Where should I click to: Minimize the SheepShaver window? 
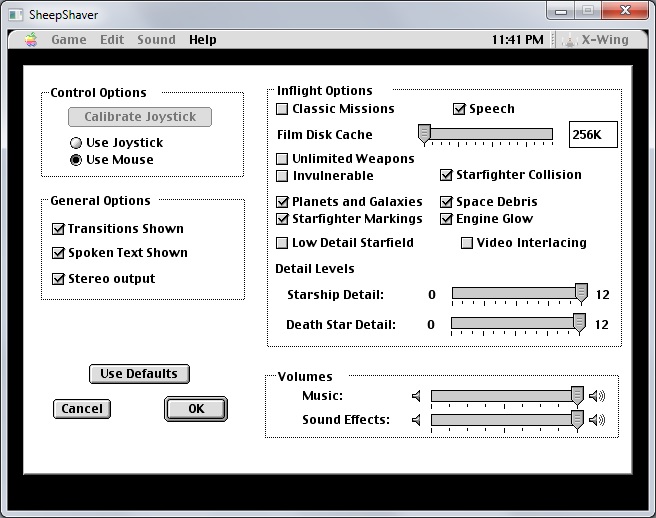click(x=561, y=11)
